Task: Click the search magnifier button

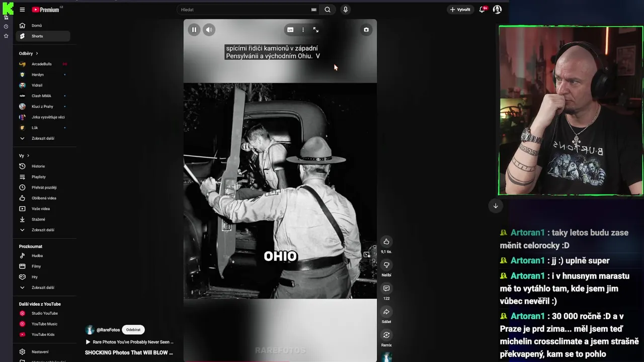Action: (328, 10)
